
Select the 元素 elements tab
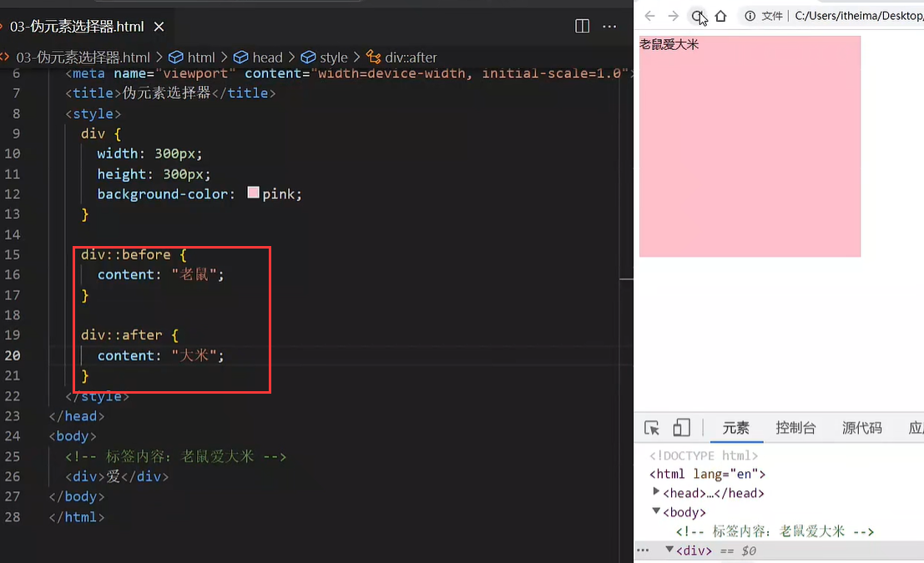pyautogui.click(x=735, y=428)
